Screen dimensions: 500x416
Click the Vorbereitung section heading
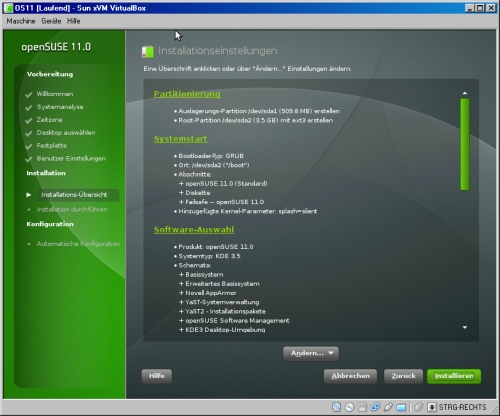point(50,74)
